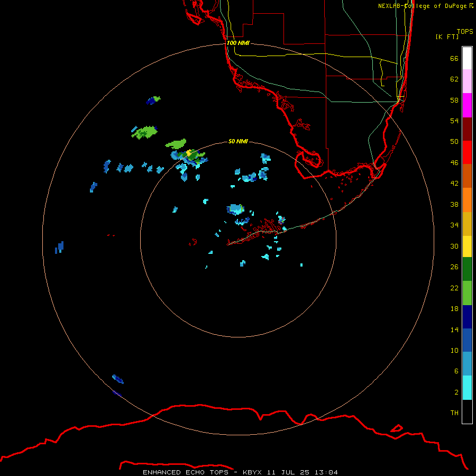Click the yellow-topped echo cell near the 50 NMI ring
Viewport: 476px width, 476px height.
coord(189,153)
